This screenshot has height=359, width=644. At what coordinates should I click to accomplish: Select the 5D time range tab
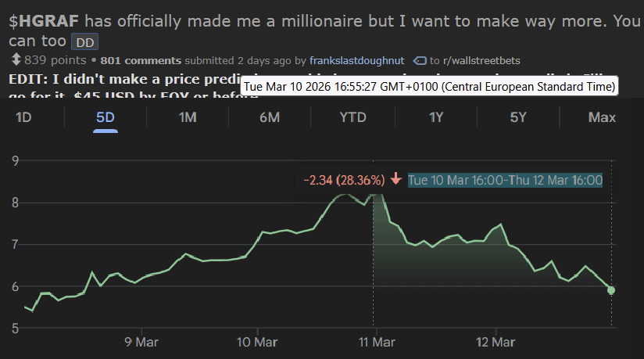pos(106,117)
